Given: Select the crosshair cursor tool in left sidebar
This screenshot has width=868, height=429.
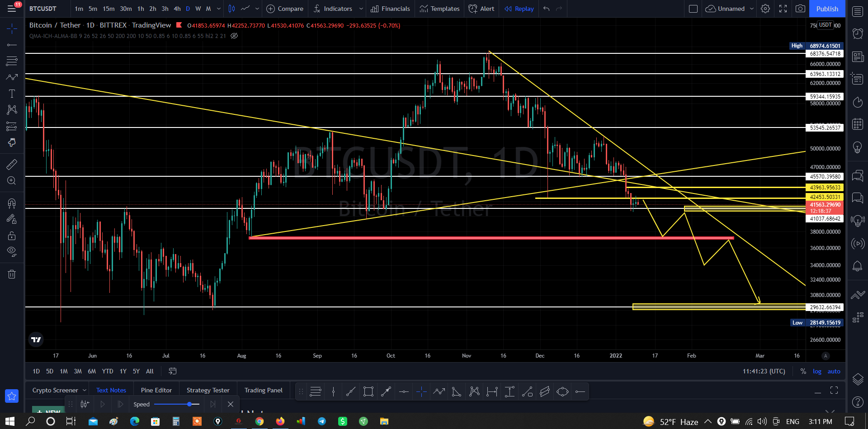Looking at the screenshot, I should pos(12,28).
